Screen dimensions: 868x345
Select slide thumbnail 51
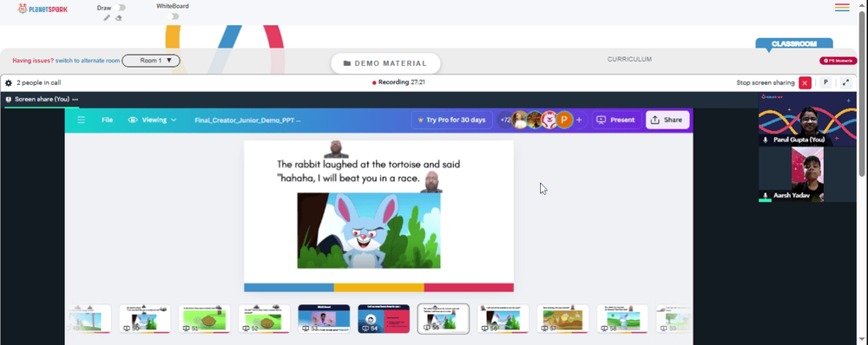pos(204,318)
